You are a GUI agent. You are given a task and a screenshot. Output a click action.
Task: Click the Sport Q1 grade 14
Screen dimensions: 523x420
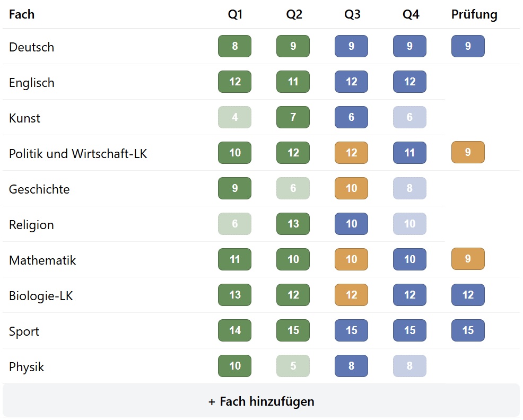point(234,330)
